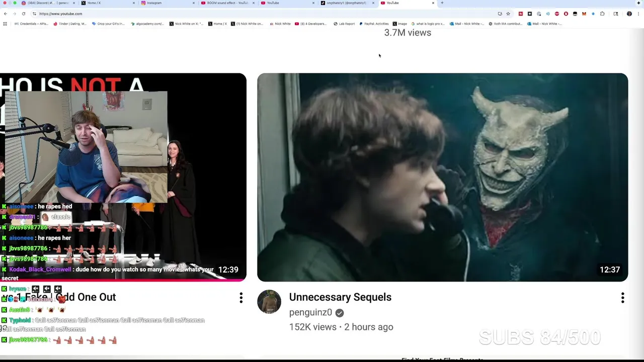644x362 pixels.
Task: Open Tinder | Dating bookmark
Action: pyautogui.click(x=70, y=24)
